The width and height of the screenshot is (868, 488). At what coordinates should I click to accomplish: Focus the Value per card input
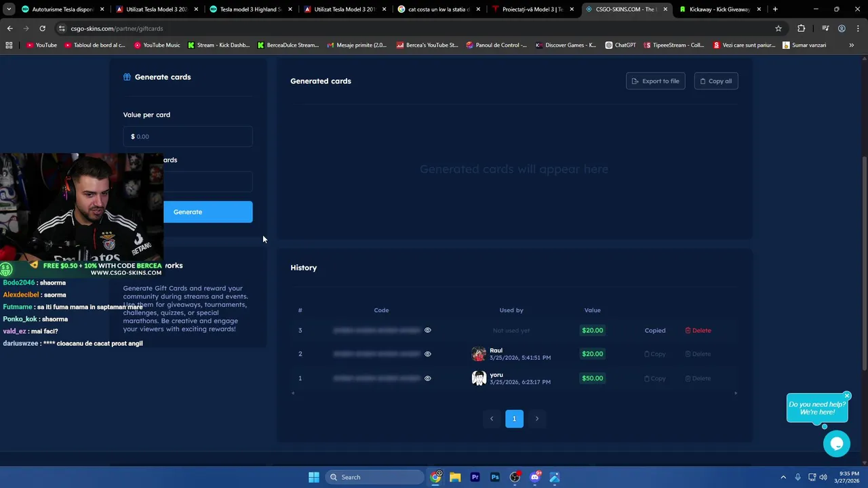click(x=188, y=136)
